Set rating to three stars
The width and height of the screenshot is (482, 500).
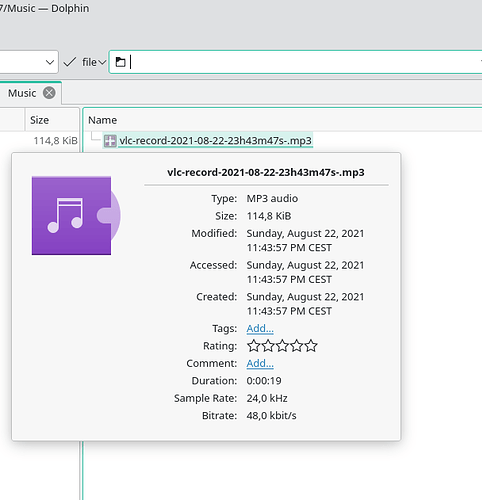point(282,346)
